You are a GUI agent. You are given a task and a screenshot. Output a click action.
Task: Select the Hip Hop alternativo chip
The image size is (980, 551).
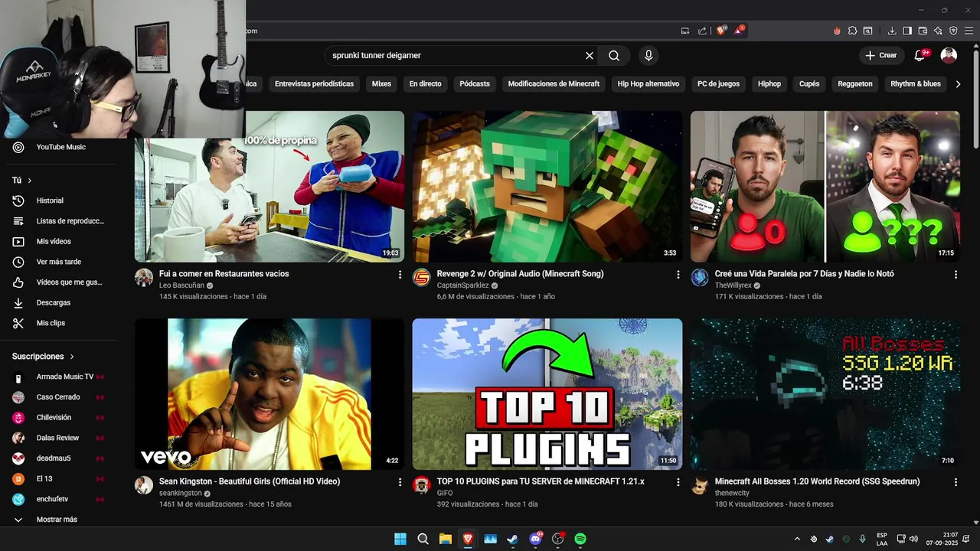coord(648,84)
